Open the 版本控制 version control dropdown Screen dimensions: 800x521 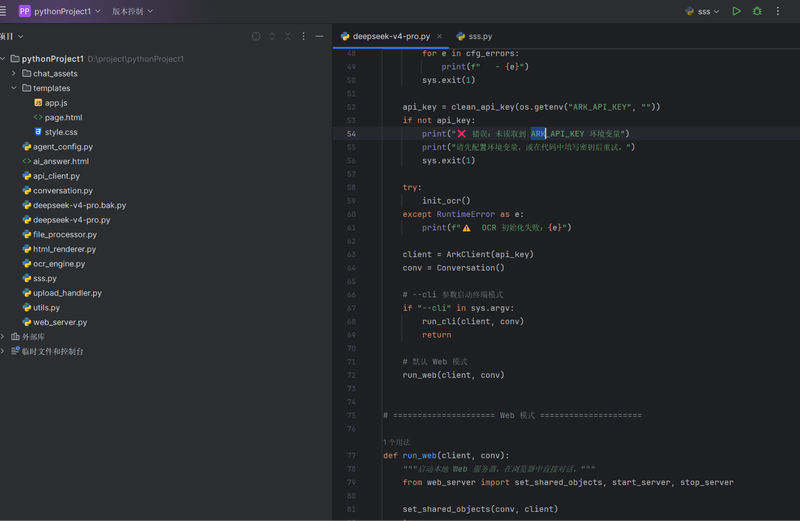tap(132, 11)
